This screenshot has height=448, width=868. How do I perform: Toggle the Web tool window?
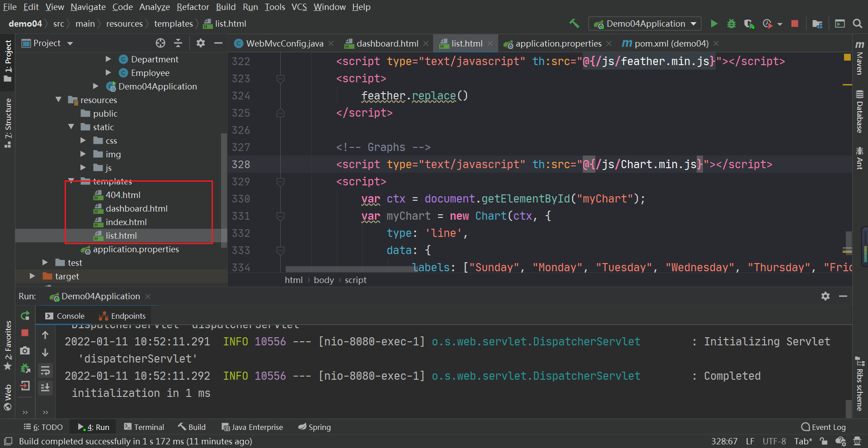(x=8, y=397)
